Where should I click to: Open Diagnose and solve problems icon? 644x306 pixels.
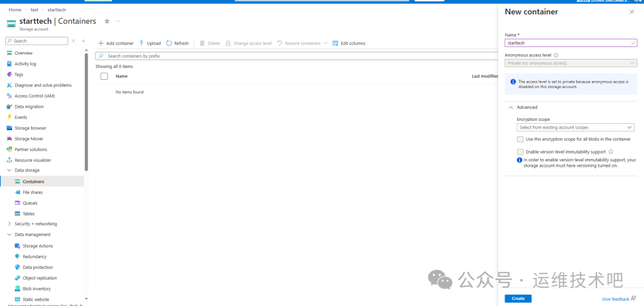coord(10,85)
